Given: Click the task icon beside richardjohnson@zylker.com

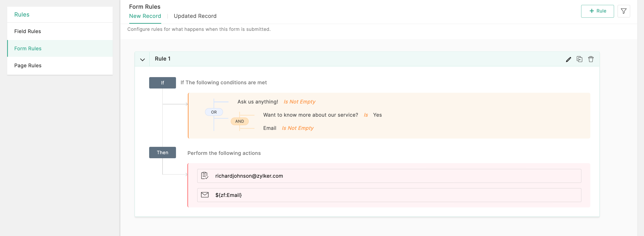Looking at the screenshot, I should coord(205,176).
